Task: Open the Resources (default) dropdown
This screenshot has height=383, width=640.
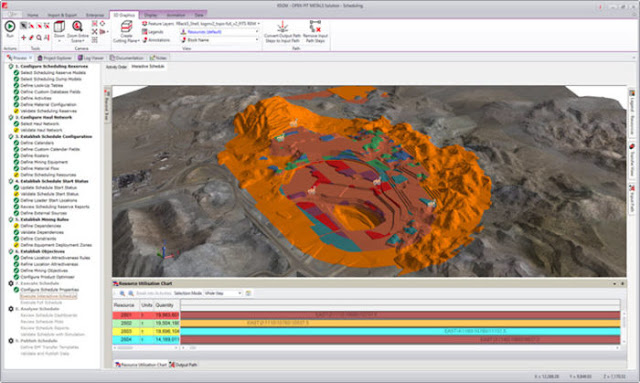Action: 257,31
